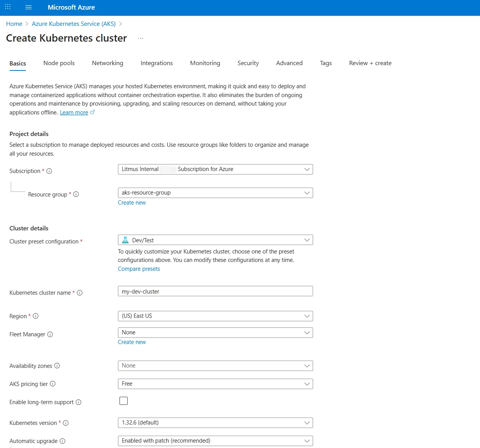Click the external link icon after Learn more
This screenshot has width=480, height=448.
pyautogui.click(x=93, y=112)
